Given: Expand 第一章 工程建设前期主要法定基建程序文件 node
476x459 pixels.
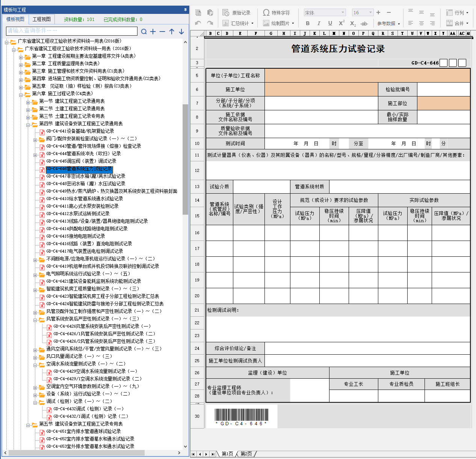Looking at the screenshot, I should 21,57.
